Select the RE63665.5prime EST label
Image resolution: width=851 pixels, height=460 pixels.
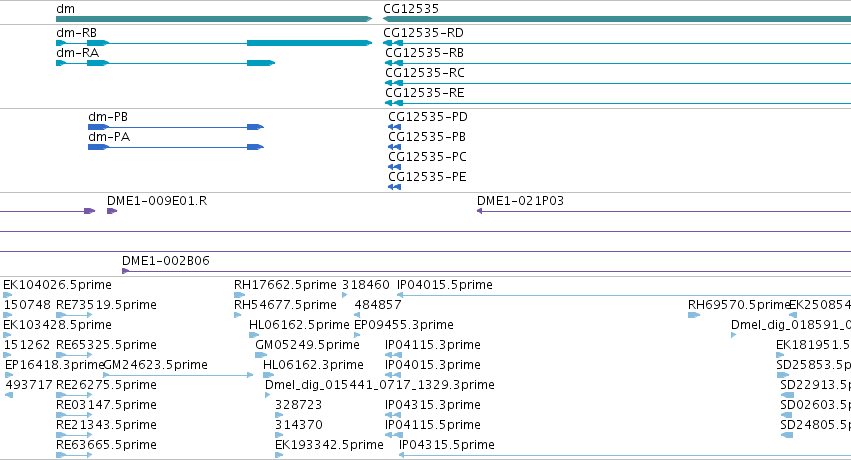point(106,445)
